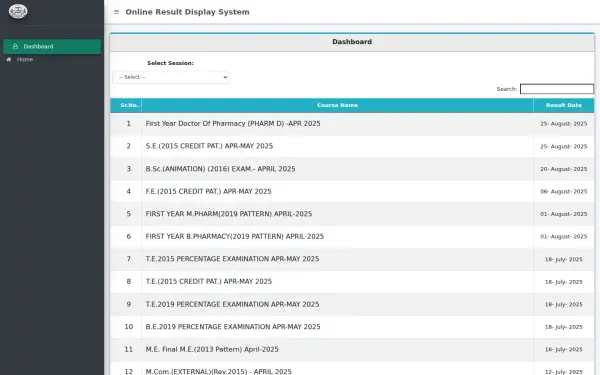Select T.E.2019 PERCENTAGE EXAMINATION row

pyautogui.click(x=352, y=304)
